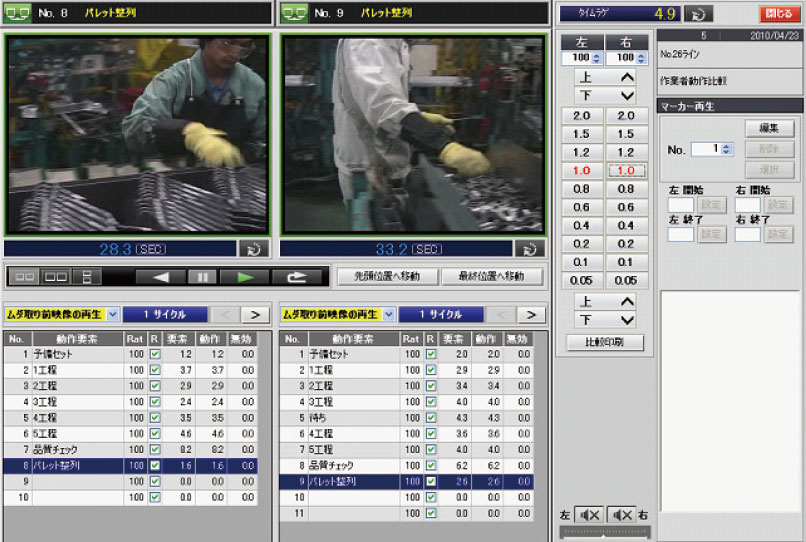The image size is (806, 542).
Task: Click the upper 下 speed down button
Action: [605, 95]
